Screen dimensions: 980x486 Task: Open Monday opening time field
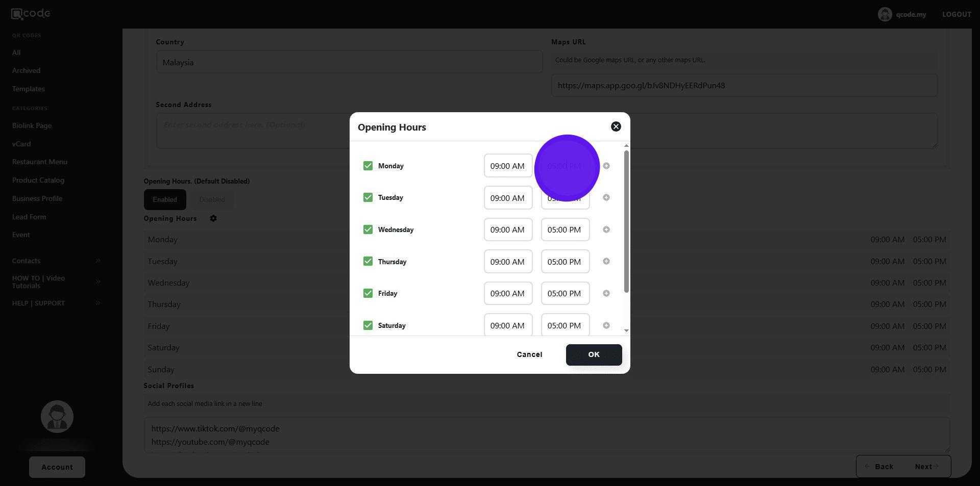(x=508, y=166)
